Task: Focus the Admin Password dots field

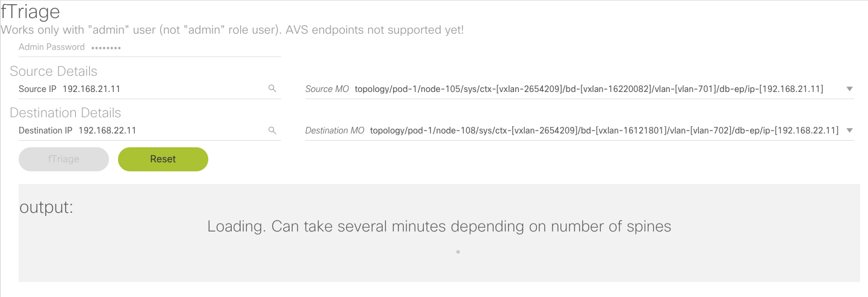Action: pos(107,47)
